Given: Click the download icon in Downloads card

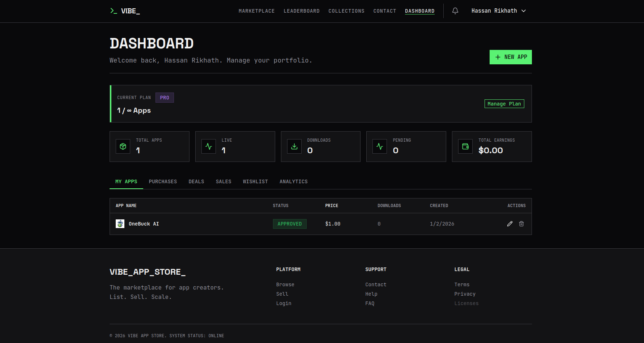Looking at the screenshot, I should 294,146.
